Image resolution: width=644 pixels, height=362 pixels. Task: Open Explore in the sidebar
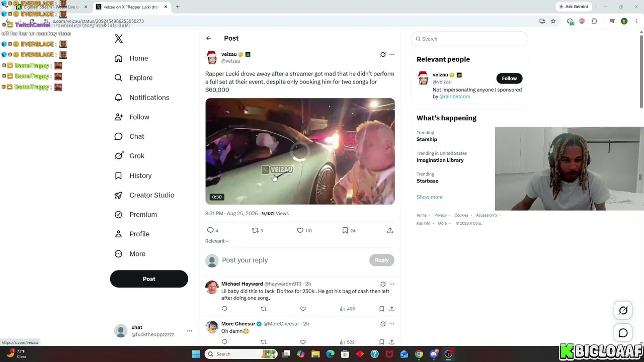(133, 78)
